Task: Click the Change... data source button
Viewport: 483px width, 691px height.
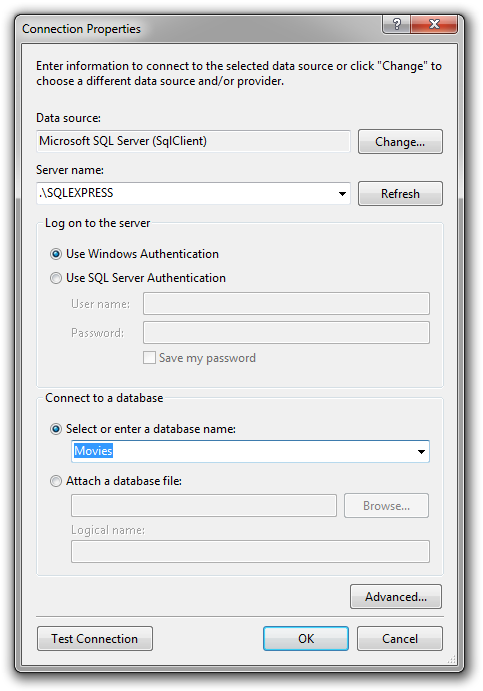Action: coord(400,141)
